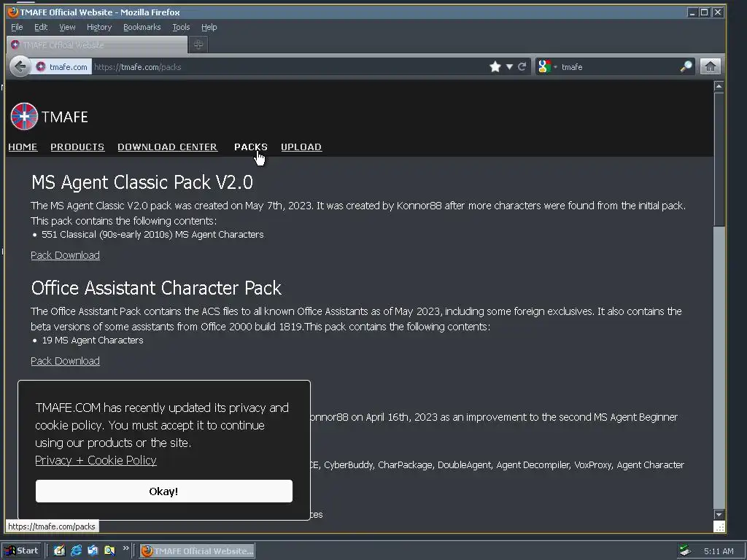Click the MS Agent Classic Pack V2.0 heading
Screen dimensions: 747x560
(142, 182)
